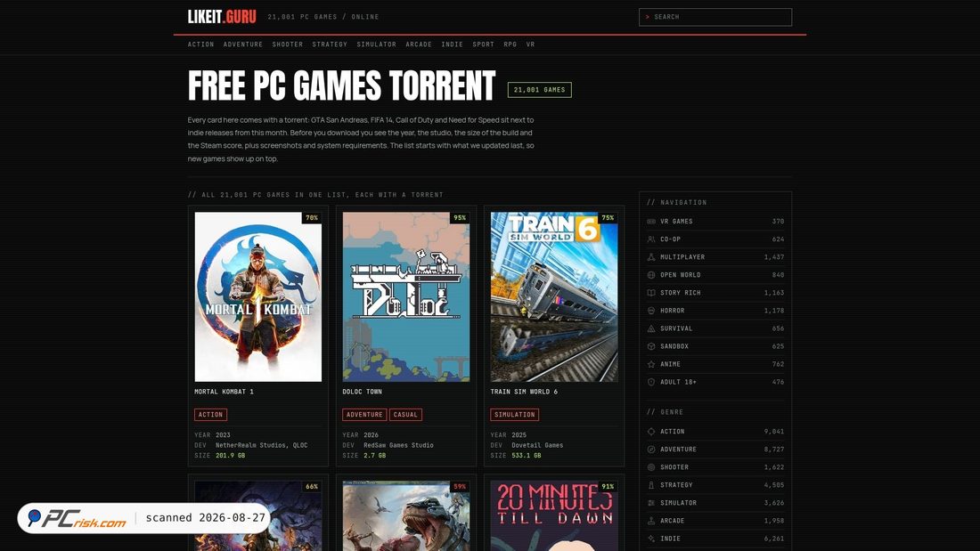This screenshot has width=980, height=551.
Task: Click the Casual tag on Doloc Town
Action: tap(405, 415)
